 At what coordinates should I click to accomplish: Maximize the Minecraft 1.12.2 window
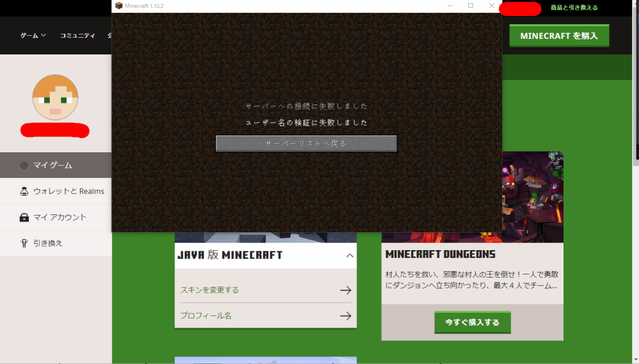pyautogui.click(x=471, y=6)
